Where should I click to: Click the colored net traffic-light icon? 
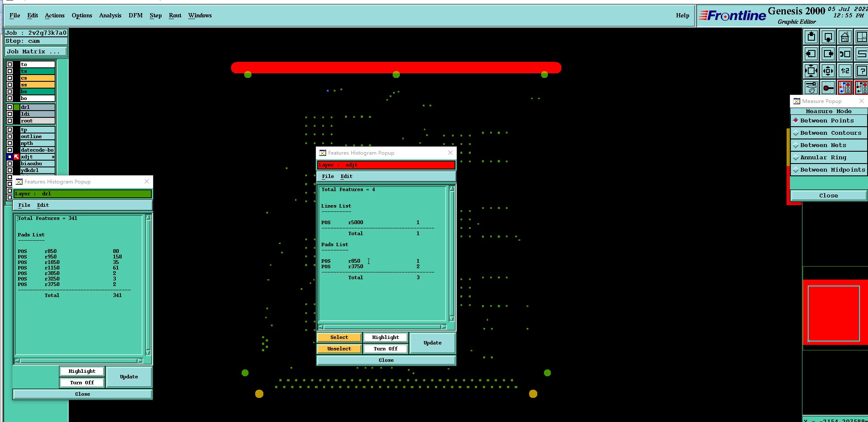pyautogui.click(x=845, y=88)
